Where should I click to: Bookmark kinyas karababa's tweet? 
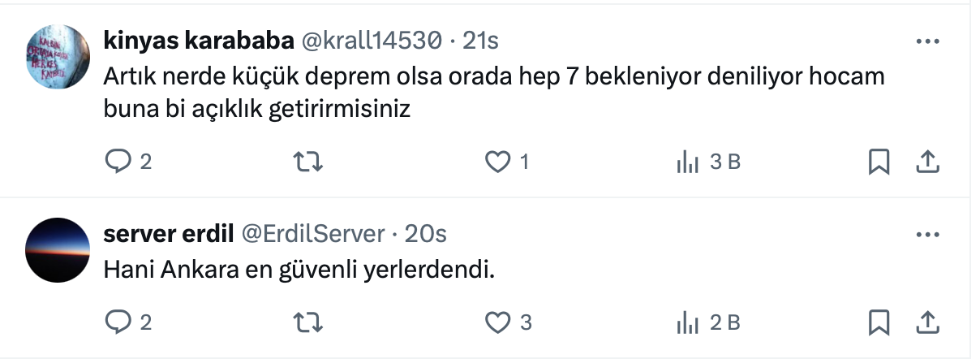tap(879, 162)
